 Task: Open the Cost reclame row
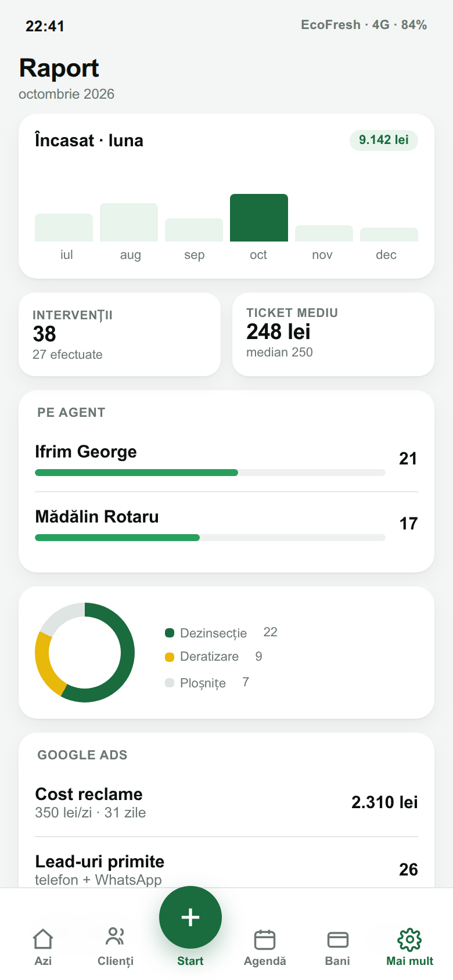227,803
